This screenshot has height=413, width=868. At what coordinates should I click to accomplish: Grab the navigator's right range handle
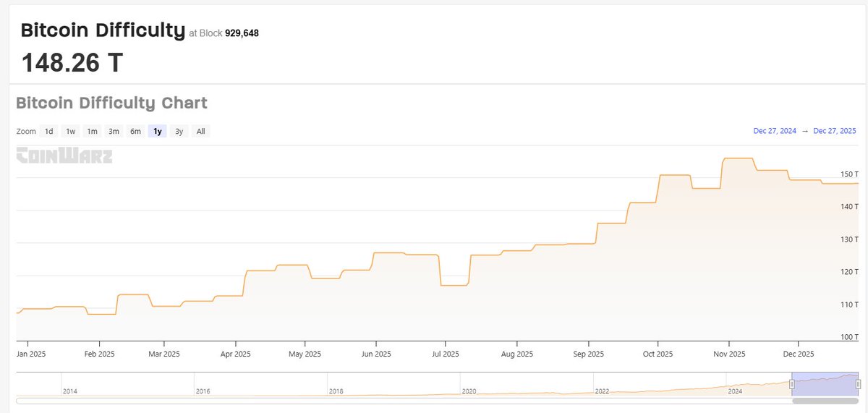click(858, 384)
